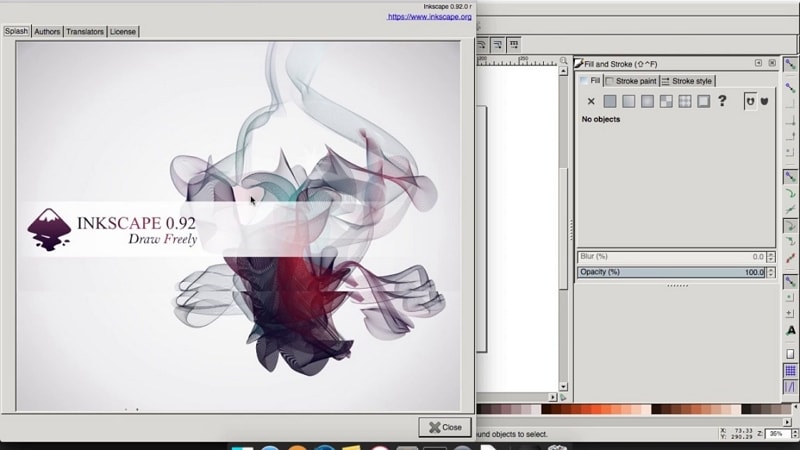Click snap text anchors 'A' icon
The width and height of the screenshot is (800, 450).
[x=790, y=331]
